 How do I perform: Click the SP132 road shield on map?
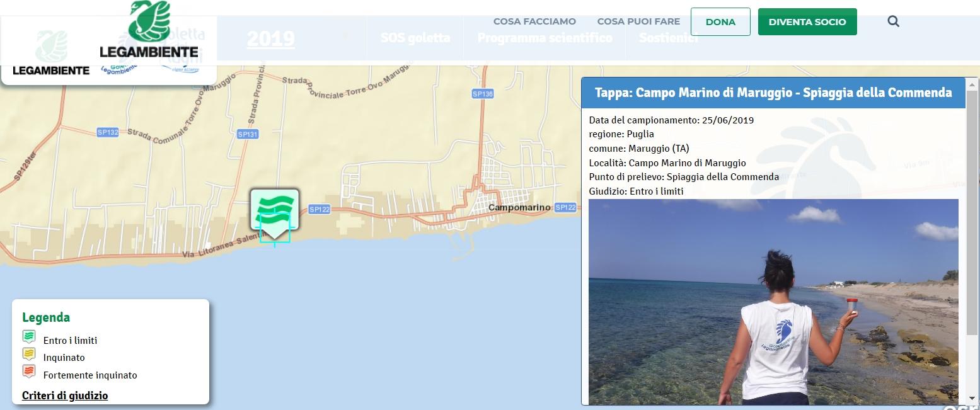(108, 132)
